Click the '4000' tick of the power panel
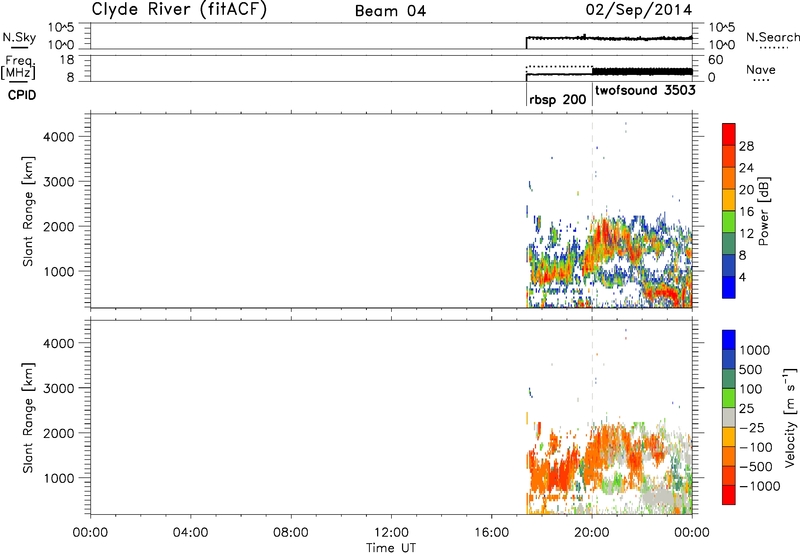Screen dimensions: 800x554 click(x=59, y=137)
